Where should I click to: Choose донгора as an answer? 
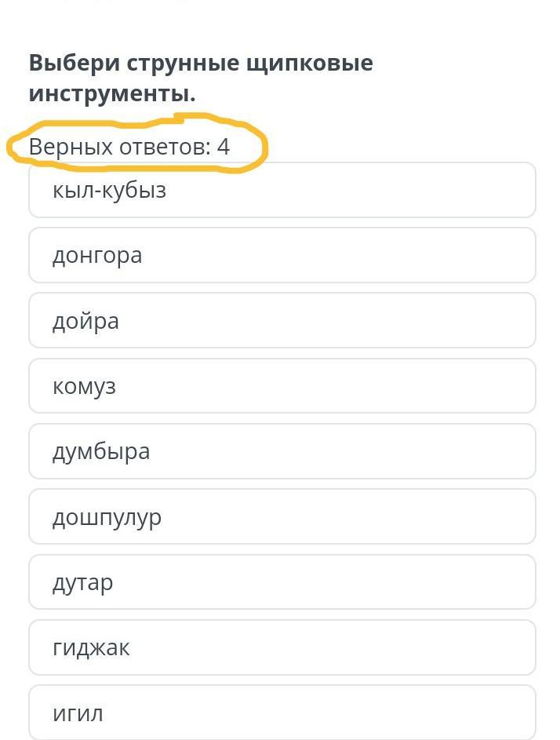click(282, 256)
